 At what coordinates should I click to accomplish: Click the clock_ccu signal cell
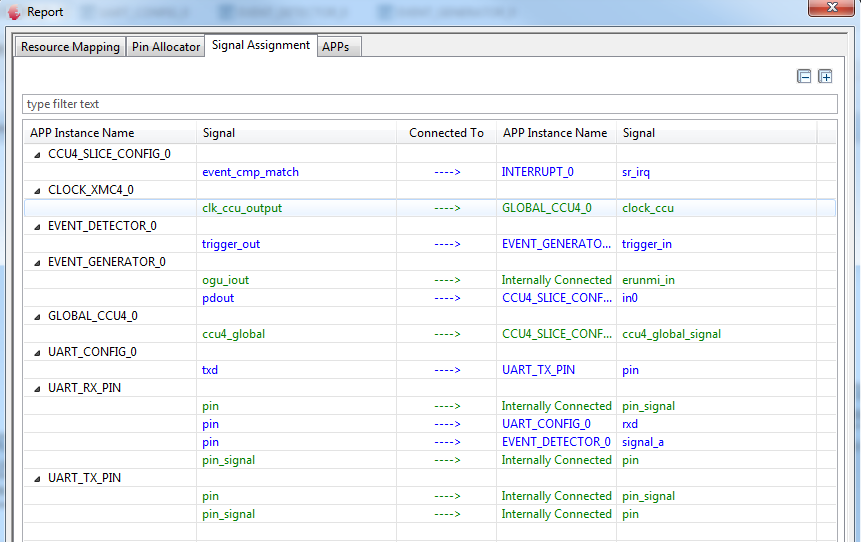pyautogui.click(x=648, y=208)
